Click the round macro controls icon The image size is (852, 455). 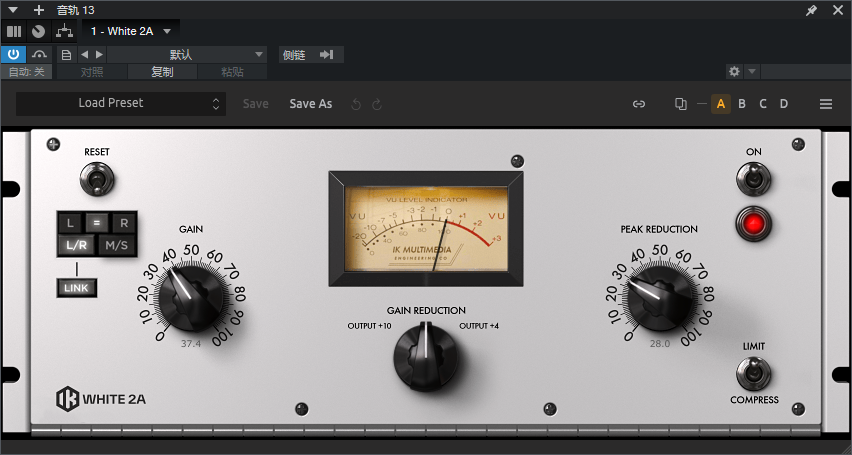[39, 32]
